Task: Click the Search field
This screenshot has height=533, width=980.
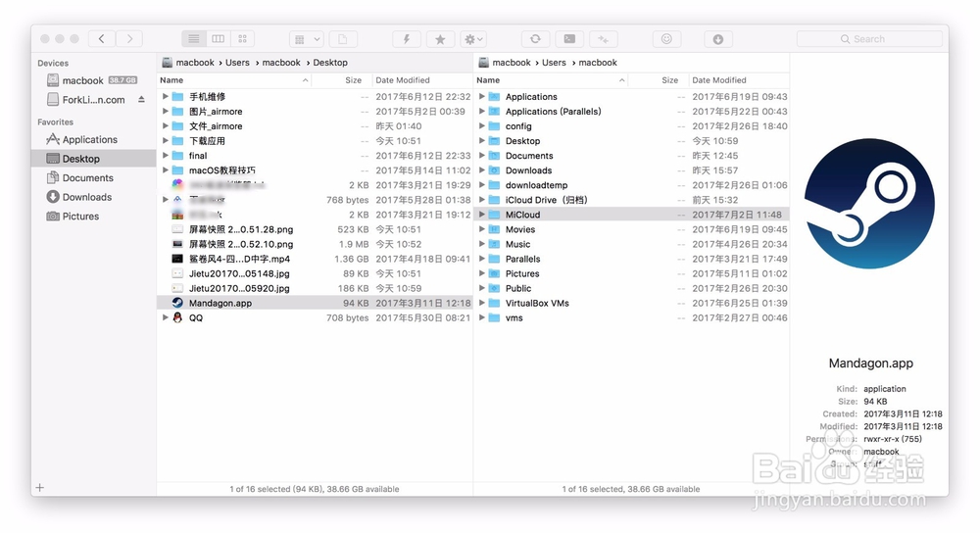Action: click(x=869, y=39)
